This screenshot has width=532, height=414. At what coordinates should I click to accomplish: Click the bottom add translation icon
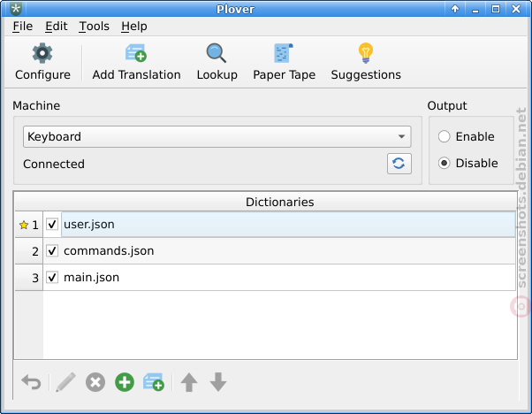click(154, 382)
